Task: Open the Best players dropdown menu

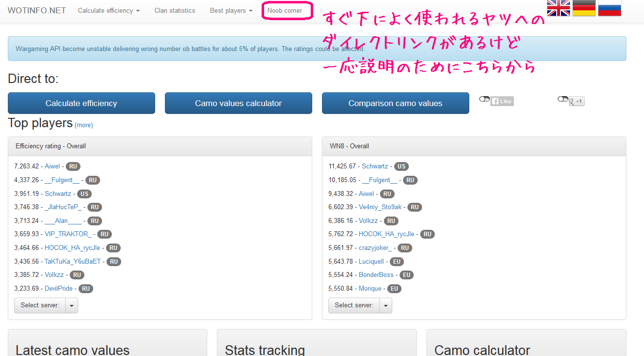Action: pyautogui.click(x=231, y=10)
